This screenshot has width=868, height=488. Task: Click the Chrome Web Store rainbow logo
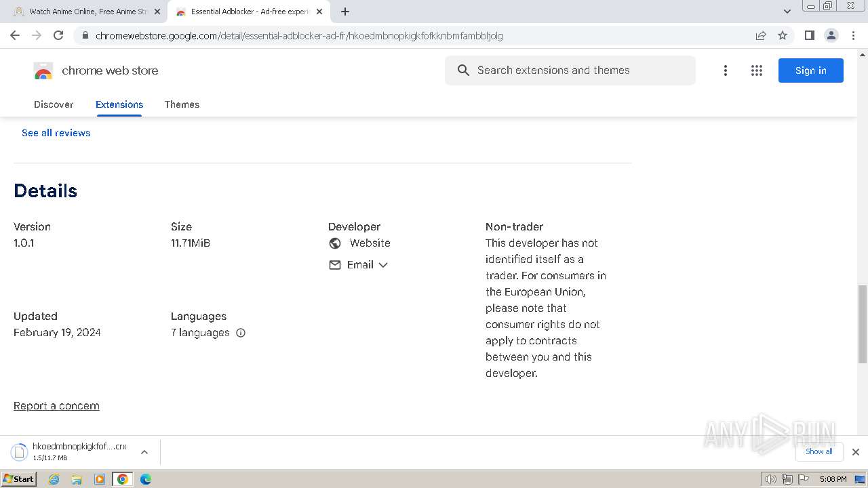(x=43, y=70)
